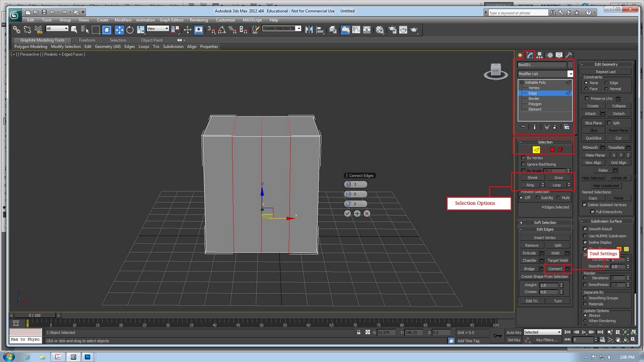The height and width of the screenshot is (362, 644).
Task: Enable Preserve UVs checkbox
Action: [587, 99]
